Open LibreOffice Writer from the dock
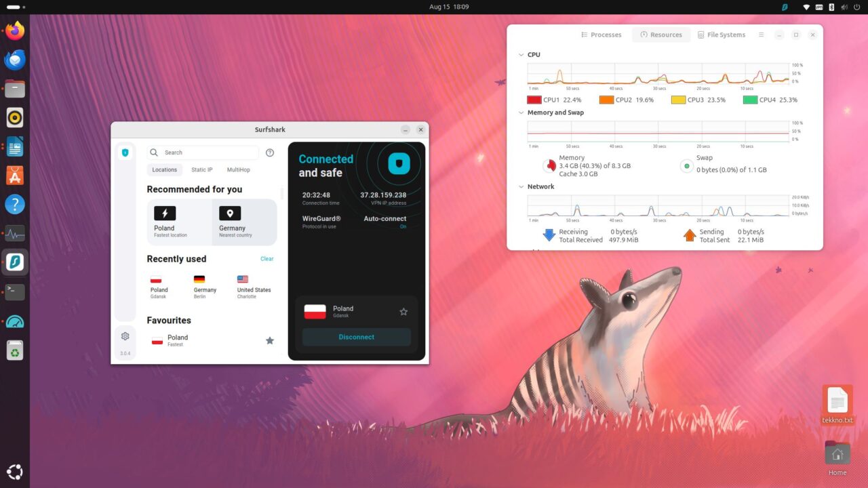The width and height of the screenshot is (868, 488). pos(15,146)
